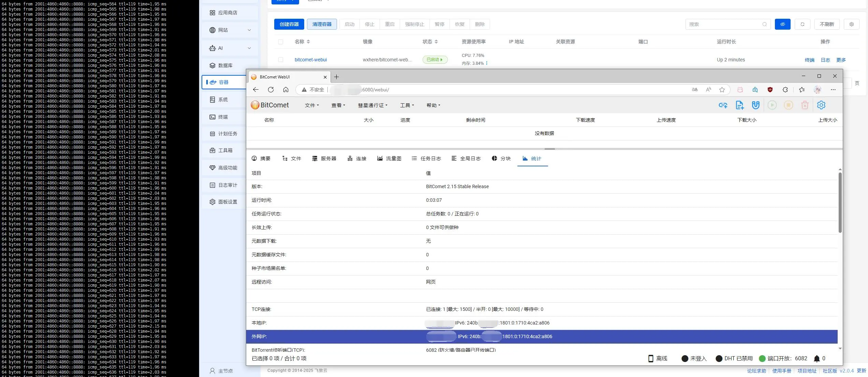Open browser favorites list icon
Viewport: 868px width, 377px height.
[x=802, y=90]
